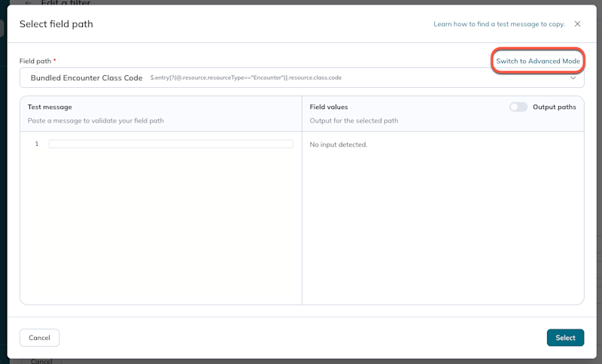Click the Field values heading
This screenshot has height=364, width=602.
329,107
